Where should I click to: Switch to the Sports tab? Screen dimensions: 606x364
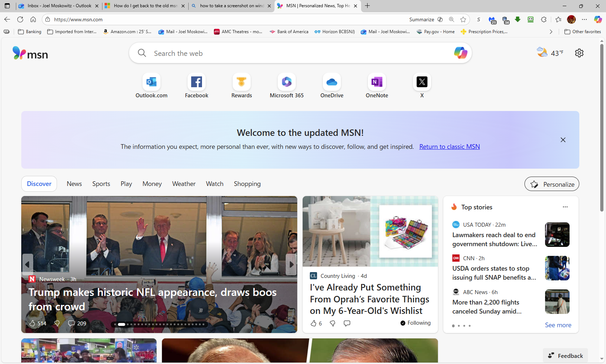(x=101, y=184)
